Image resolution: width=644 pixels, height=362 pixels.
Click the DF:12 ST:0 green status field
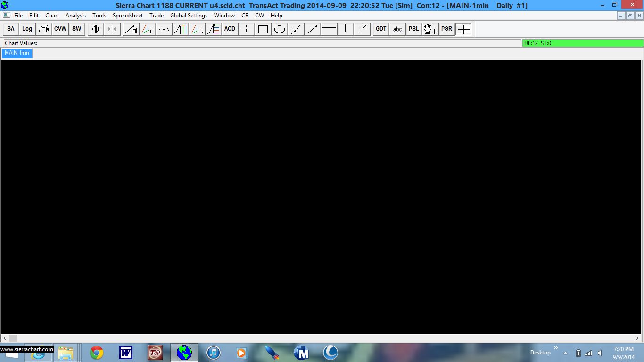(x=583, y=43)
